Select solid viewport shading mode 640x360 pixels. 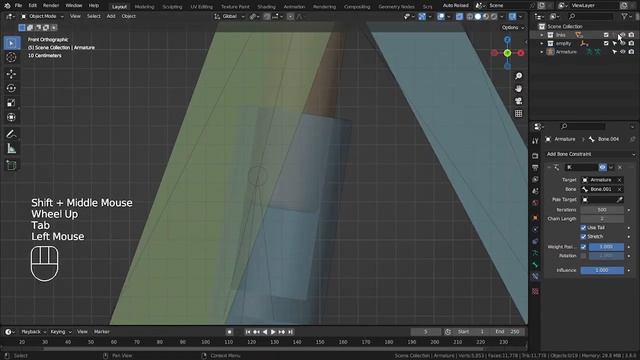click(478, 16)
